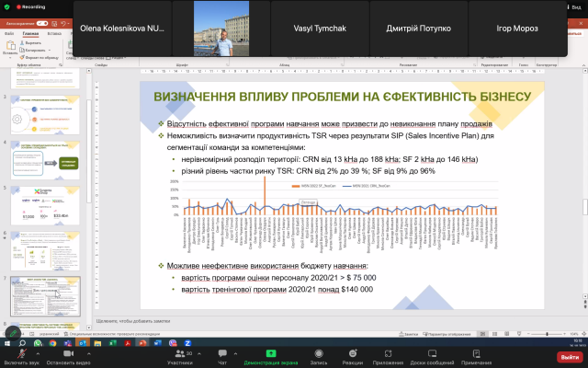Click the red Выйти leave button
The image size is (588, 368).
(569, 356)
